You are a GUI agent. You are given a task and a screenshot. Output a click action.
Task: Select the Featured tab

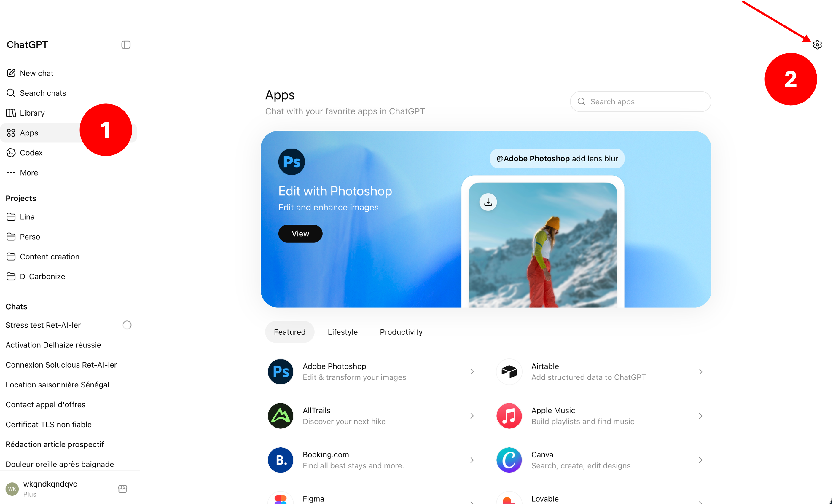290,332
